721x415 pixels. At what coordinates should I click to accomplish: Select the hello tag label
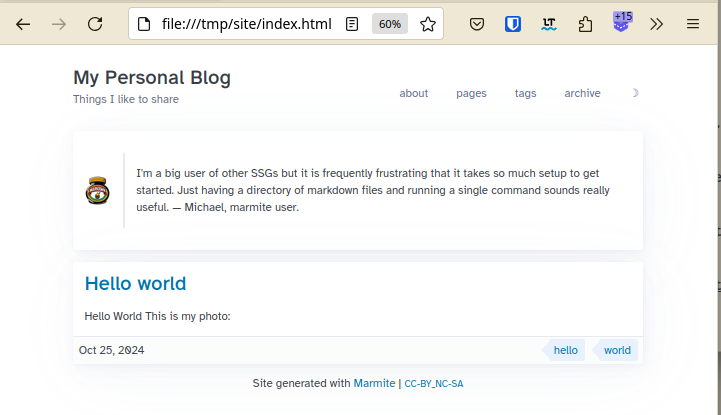[x=564, y=350]
